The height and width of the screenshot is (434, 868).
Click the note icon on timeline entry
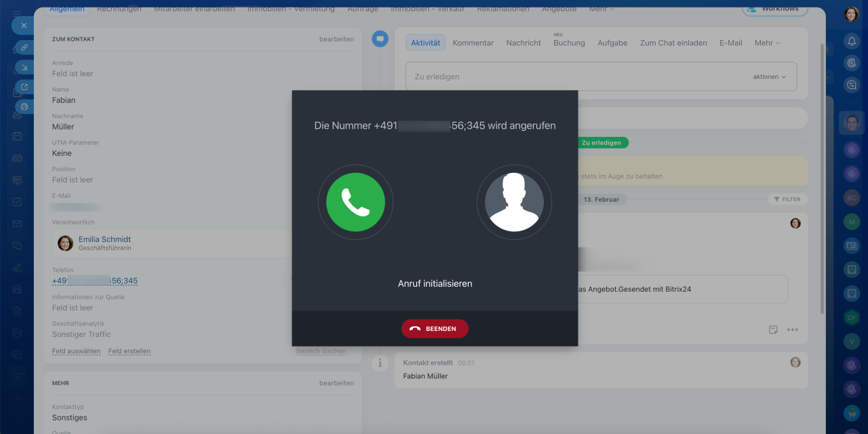pyautogui.click(x=773, y=330)
